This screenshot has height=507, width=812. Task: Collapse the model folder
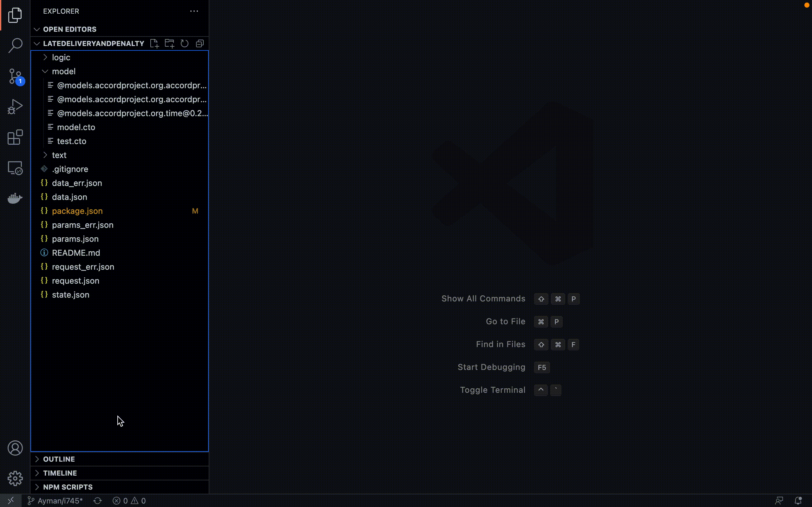[x=64, y=71]
